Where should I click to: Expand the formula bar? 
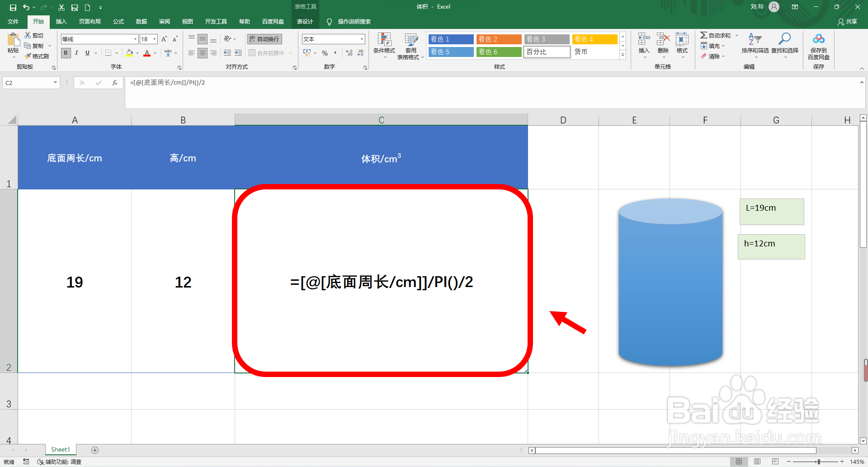(862, 82)
